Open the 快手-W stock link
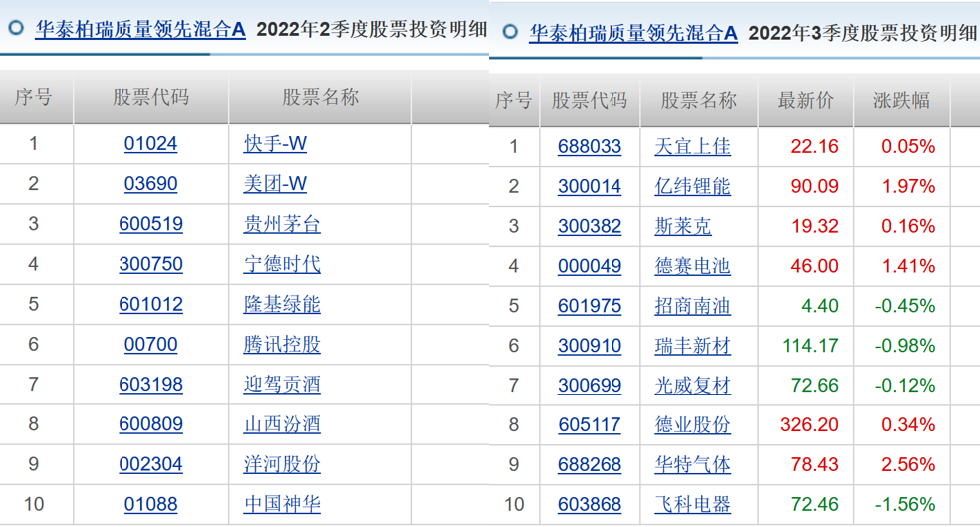The width and height of the screenshot is (980, 527). (x=275, y=143)
